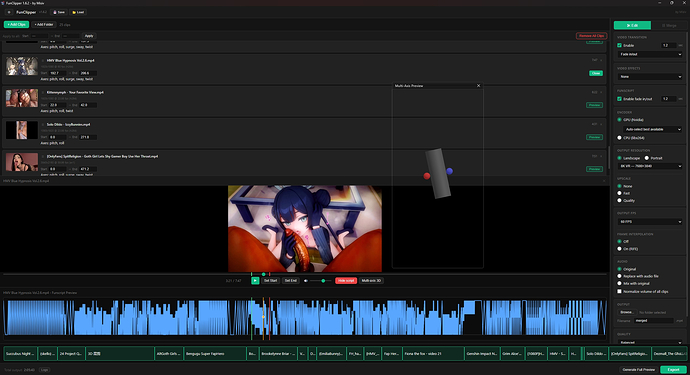Click the green play button under the video
The height and width of the screenshot is (375, 690).
pyautogui.click(x=255, y=280)
